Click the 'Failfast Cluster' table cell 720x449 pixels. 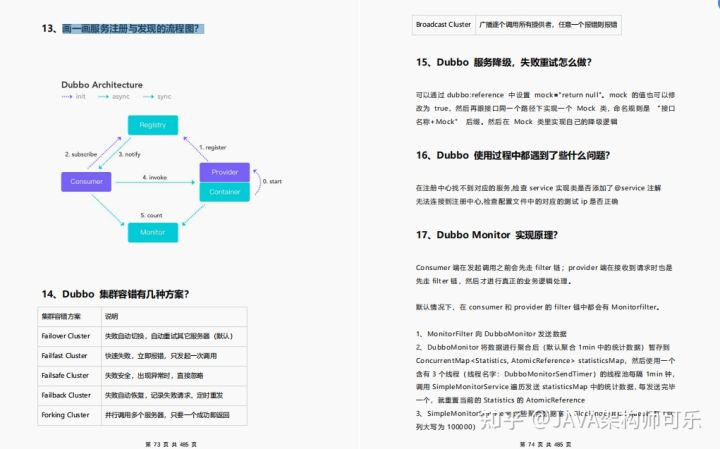pyautogui.click(x=69, y=356)
